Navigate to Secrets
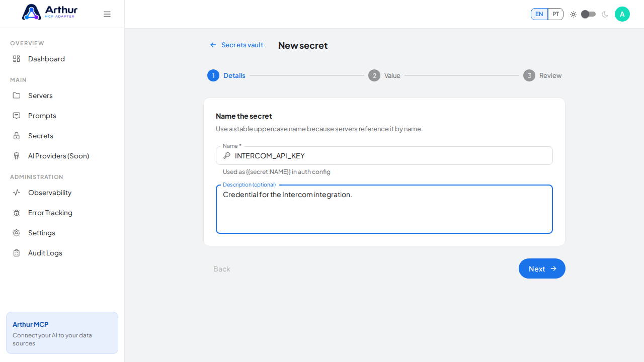The height and width of the screenshot is (362, 644). click(62, 136)
